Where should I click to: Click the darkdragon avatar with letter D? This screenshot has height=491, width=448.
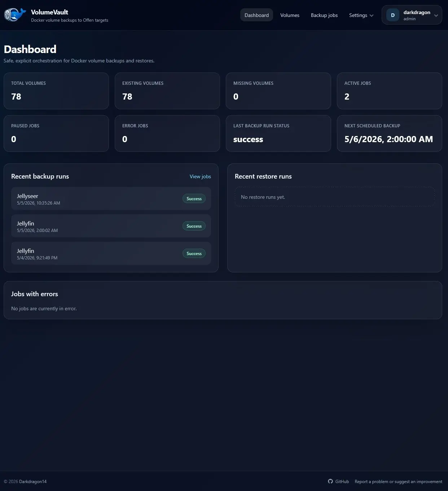click(393, 15)
